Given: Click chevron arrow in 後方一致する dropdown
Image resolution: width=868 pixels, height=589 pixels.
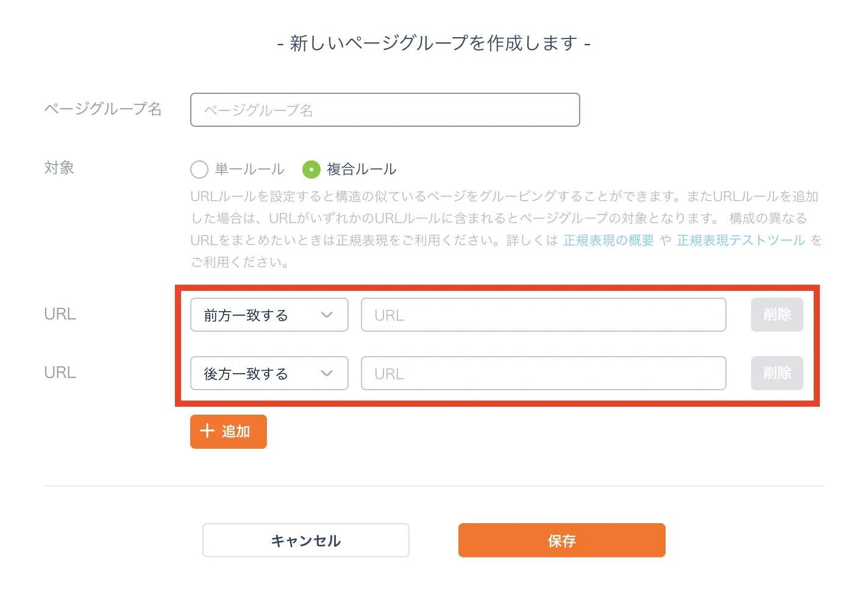Looking at the screenshot, I should click(x=327, y=373).
